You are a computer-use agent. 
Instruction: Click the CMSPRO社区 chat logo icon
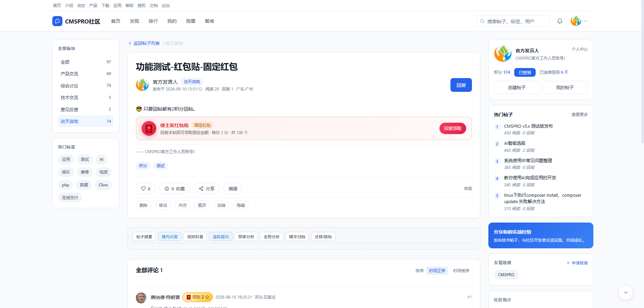point(57,21)
